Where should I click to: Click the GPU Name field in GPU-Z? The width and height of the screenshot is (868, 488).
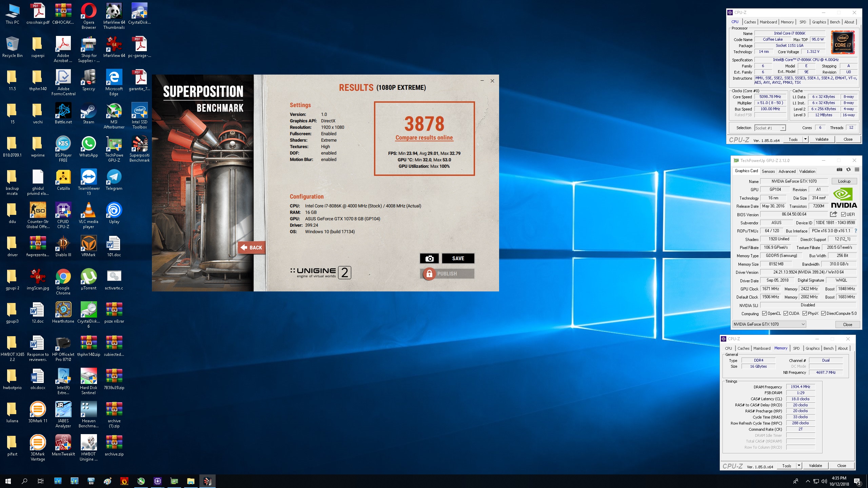(794, 181)
